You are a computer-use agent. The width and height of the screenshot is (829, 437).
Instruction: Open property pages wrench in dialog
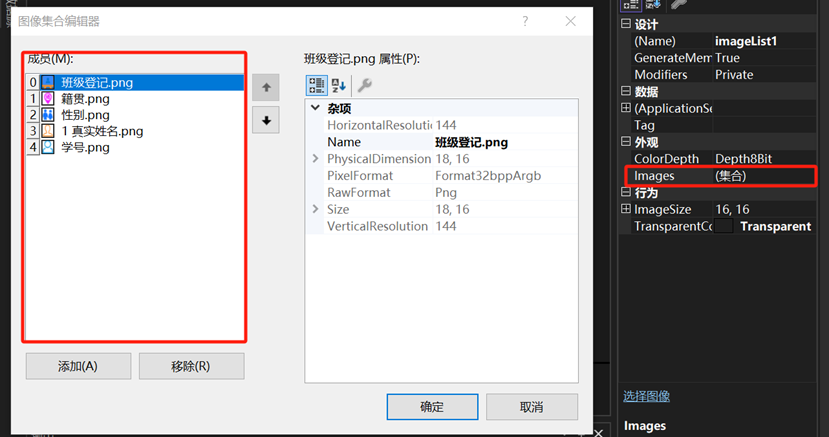click(365, 85)
